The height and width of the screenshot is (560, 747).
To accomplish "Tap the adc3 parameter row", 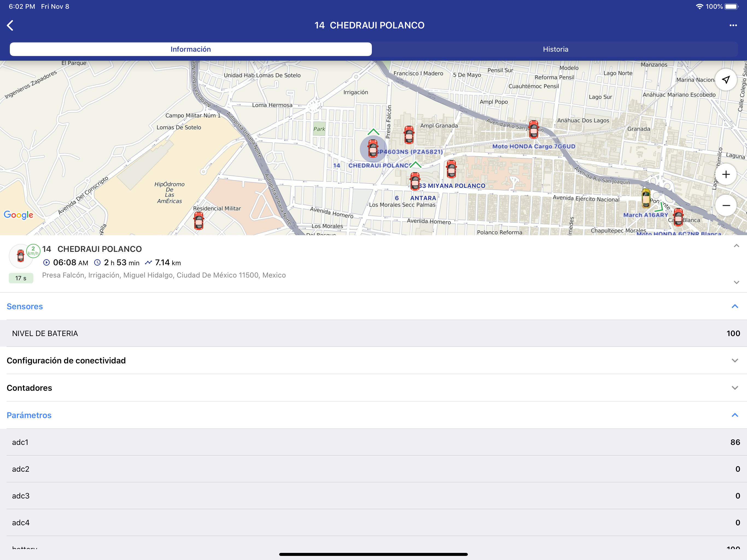I will (373, 496).
